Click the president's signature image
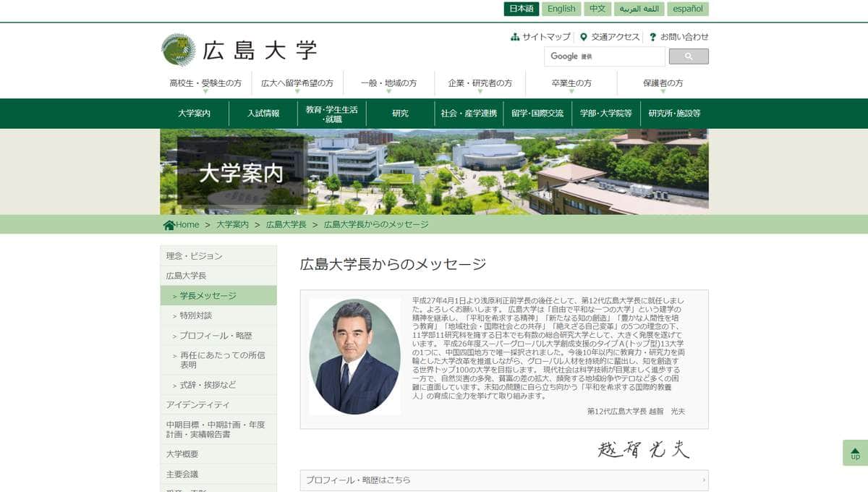Screen dimensions: 868x492 pos(643,449)
